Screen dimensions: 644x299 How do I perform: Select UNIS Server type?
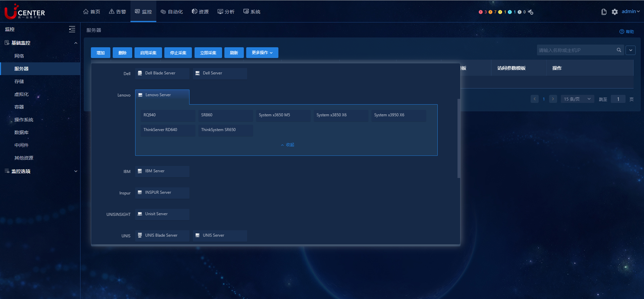pos(220,236)
